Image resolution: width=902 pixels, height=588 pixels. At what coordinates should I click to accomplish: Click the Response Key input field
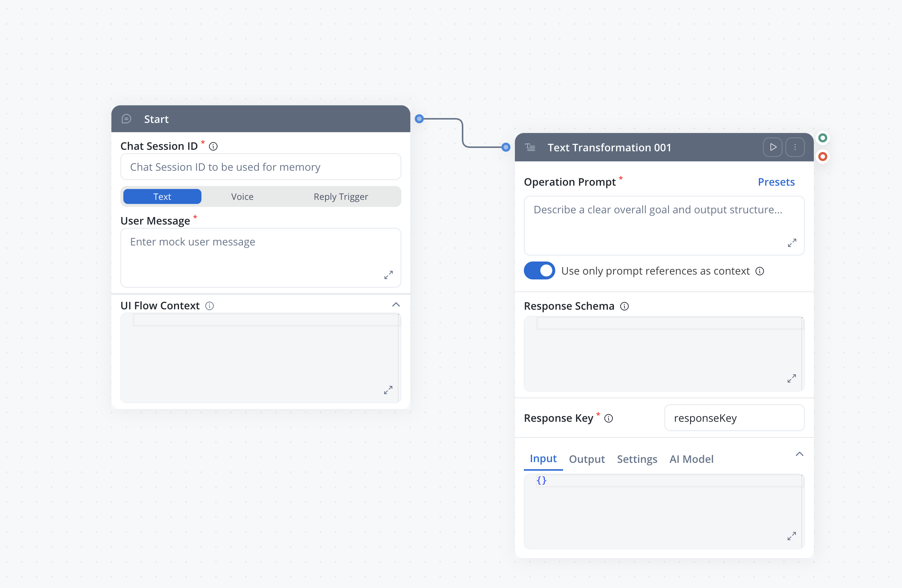coord(734,418)
